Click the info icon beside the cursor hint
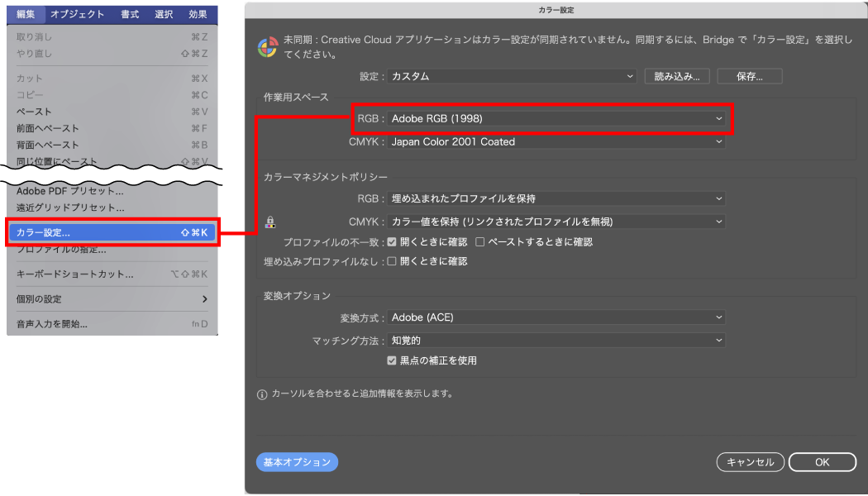 [x=262, y=394]
